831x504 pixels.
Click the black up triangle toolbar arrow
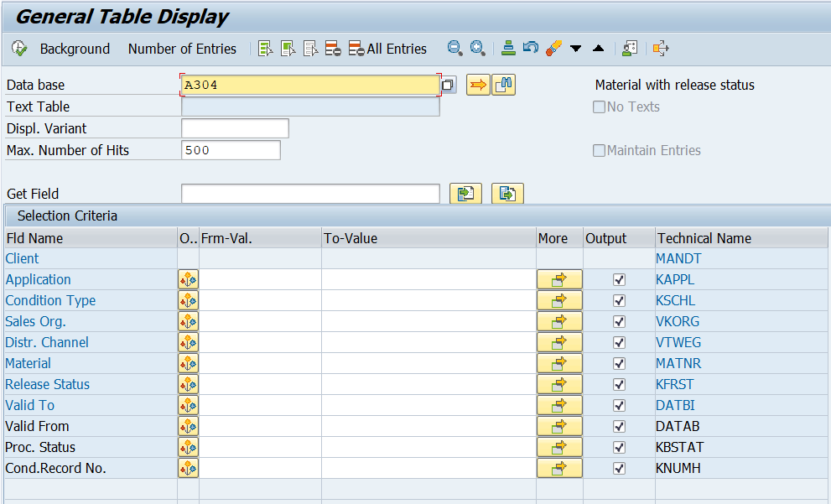pyautogui.click(x=599, y=49)
